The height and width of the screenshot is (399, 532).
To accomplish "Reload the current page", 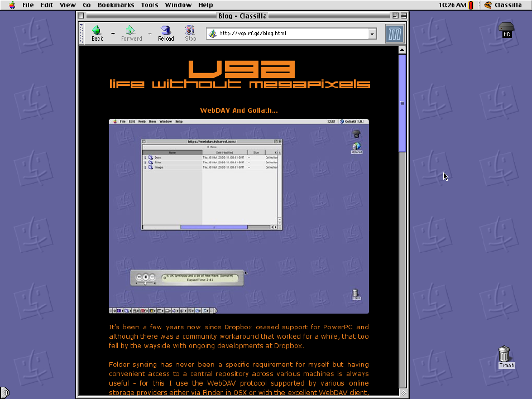I will 166,33.
